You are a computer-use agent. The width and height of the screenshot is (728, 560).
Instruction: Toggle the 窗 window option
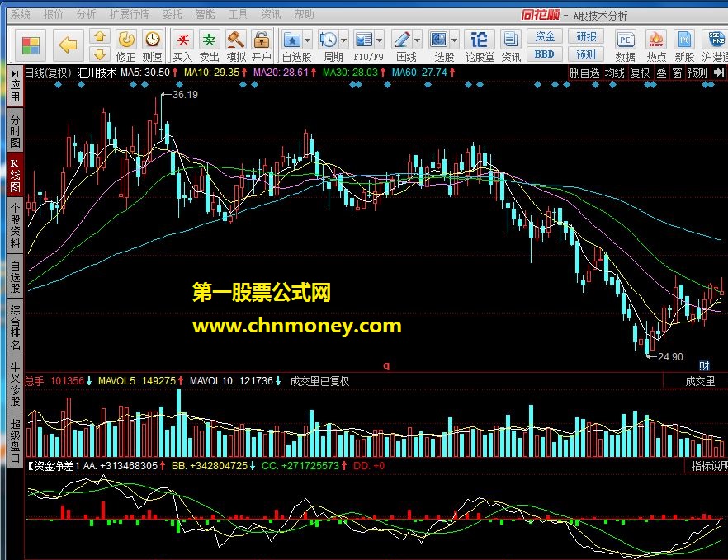coord(678,73)
